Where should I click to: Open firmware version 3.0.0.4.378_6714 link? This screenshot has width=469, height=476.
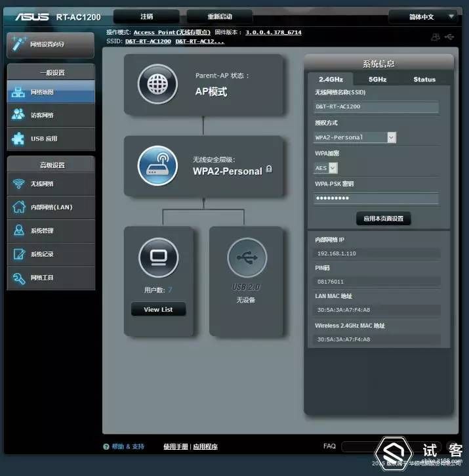click(274, 32)
